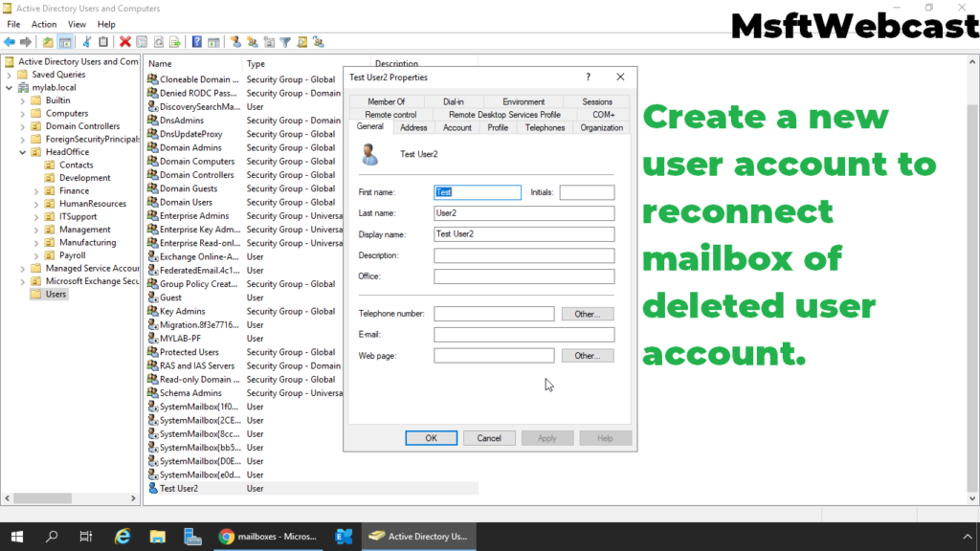Click the Last name field
The height and width of the screenshot is (551, 980).
(523, 213)
